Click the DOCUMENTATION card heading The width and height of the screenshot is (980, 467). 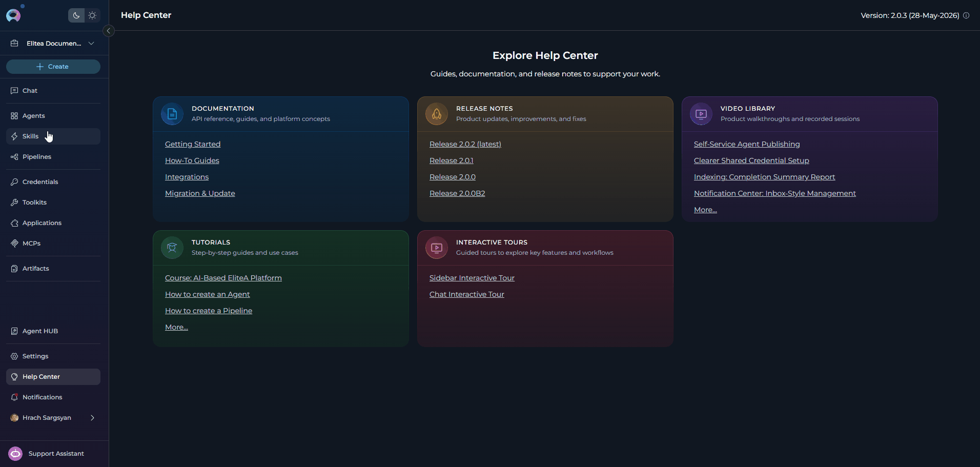pos(223,109)
